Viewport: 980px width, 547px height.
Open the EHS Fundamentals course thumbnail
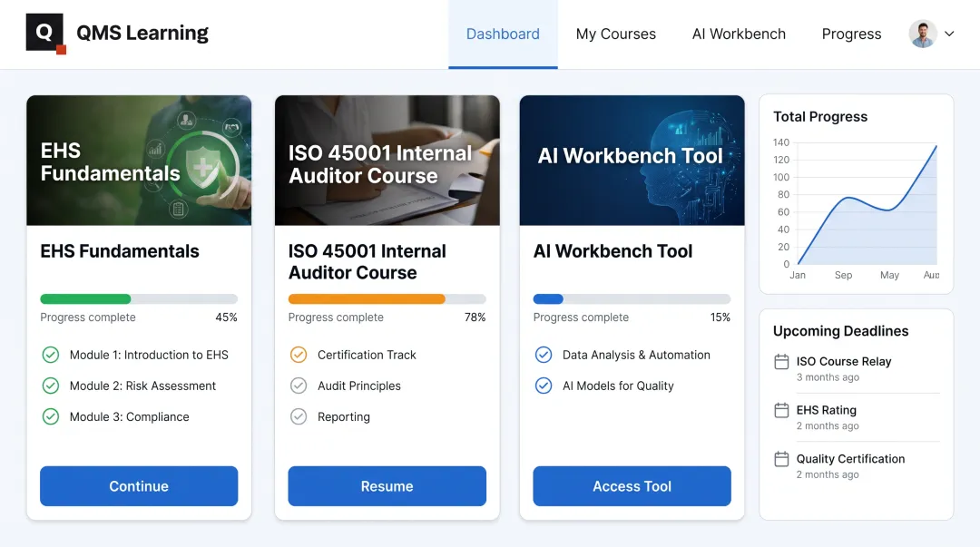click(139, 160)
